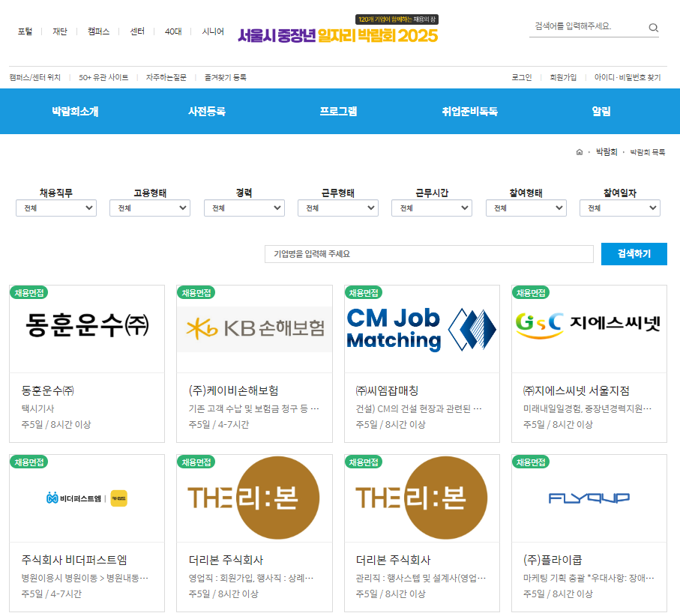Open the ㈜씨엠잡매칭 company title
The height and width of the screenshot is (616, 680).
click(x=387, y=390)
